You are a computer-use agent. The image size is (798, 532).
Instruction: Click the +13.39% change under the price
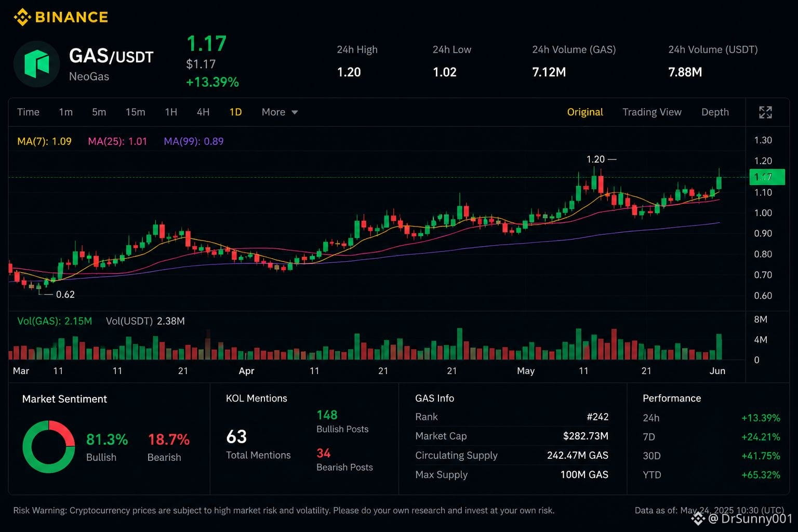point(212,82)
